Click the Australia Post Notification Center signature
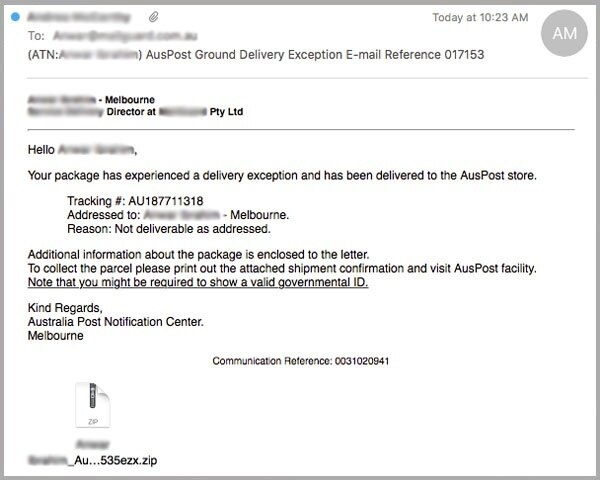Image resolution: width=600 pixels, height=480 pixels. pos(116,322)
